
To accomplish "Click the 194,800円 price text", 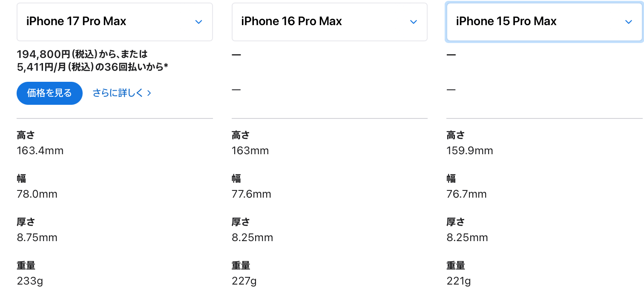I will point(43,54).
